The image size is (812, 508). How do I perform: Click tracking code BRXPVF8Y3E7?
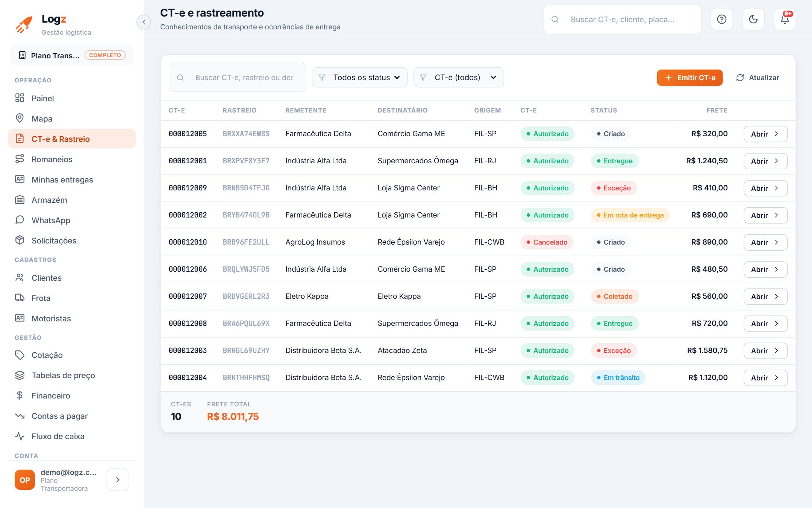pyautogui.click(x=246, y=161)
